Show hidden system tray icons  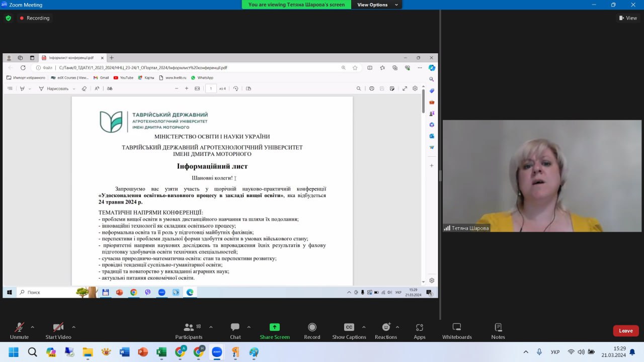coord(526,352)
